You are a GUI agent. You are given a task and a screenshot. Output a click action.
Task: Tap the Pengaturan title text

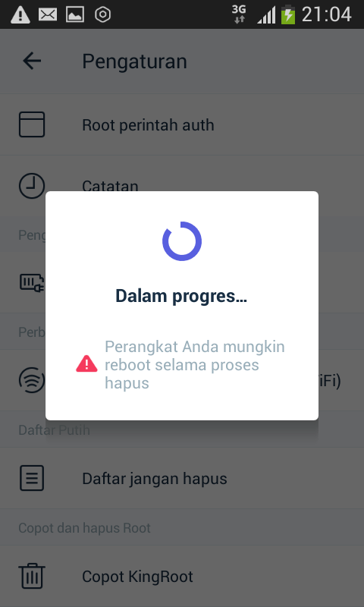[x=135, y=61]
